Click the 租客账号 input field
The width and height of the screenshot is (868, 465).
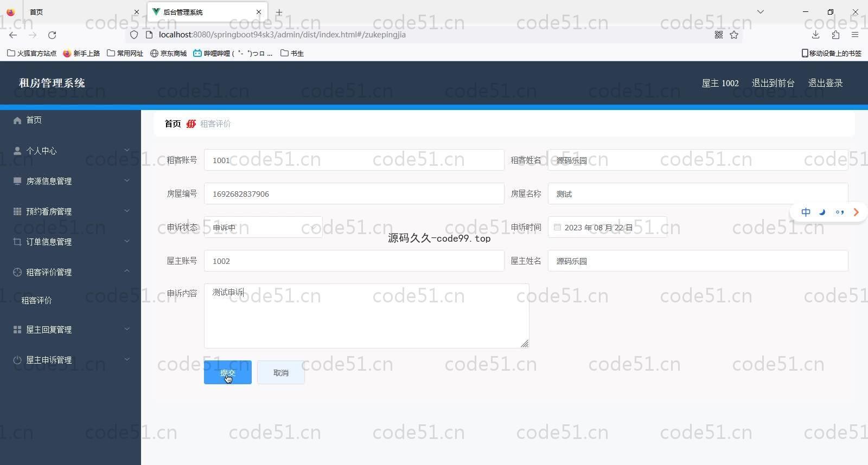[x=354, y=160]
